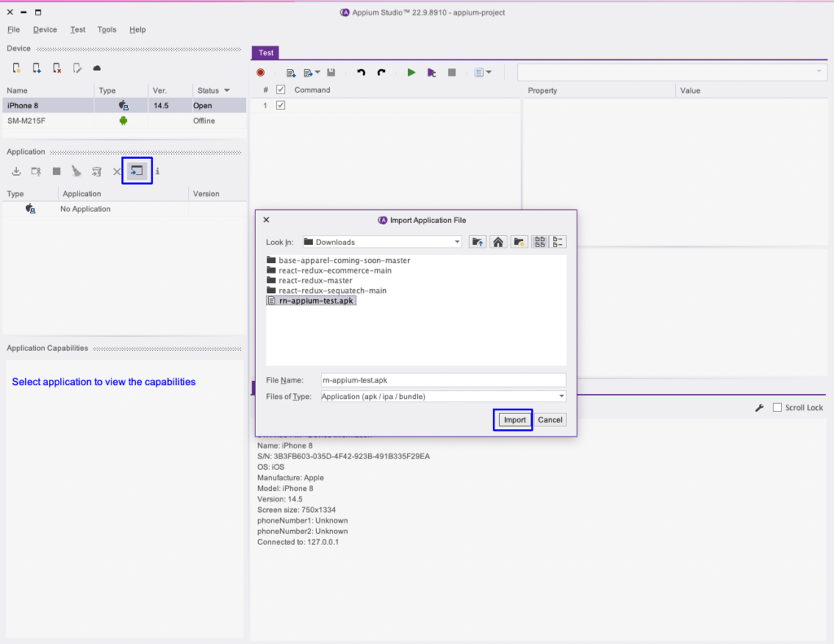Close the Import Application File dialog

click(266, 220)
